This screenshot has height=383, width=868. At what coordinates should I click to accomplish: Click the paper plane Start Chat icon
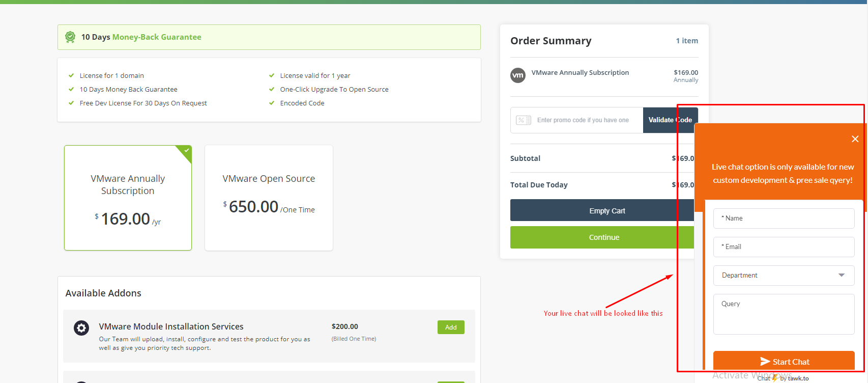point(765,362)
